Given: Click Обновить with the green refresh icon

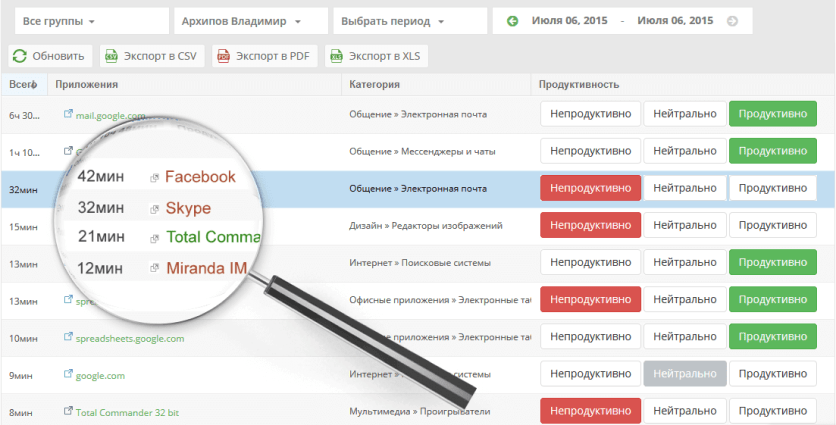Looking at the screenshot, I should coord(53,57).
